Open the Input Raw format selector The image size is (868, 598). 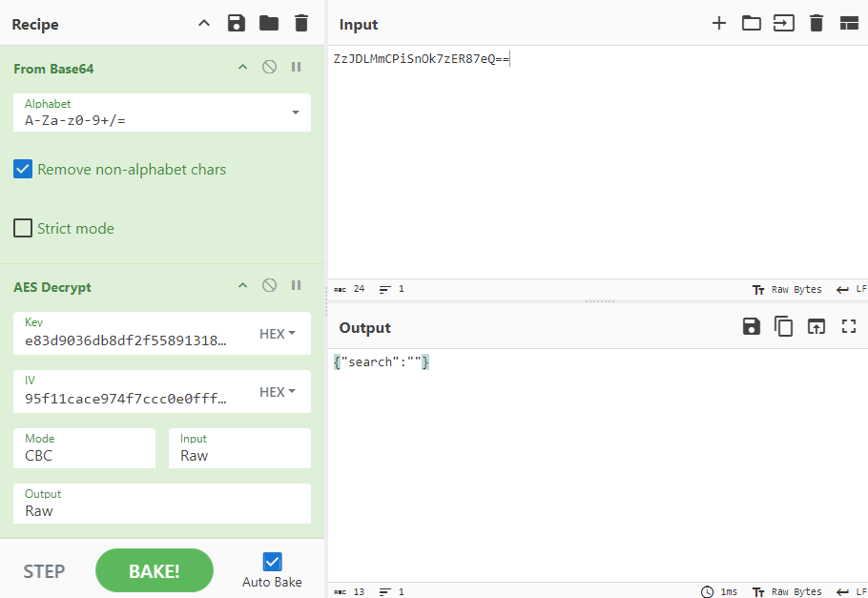pos(239,448)
